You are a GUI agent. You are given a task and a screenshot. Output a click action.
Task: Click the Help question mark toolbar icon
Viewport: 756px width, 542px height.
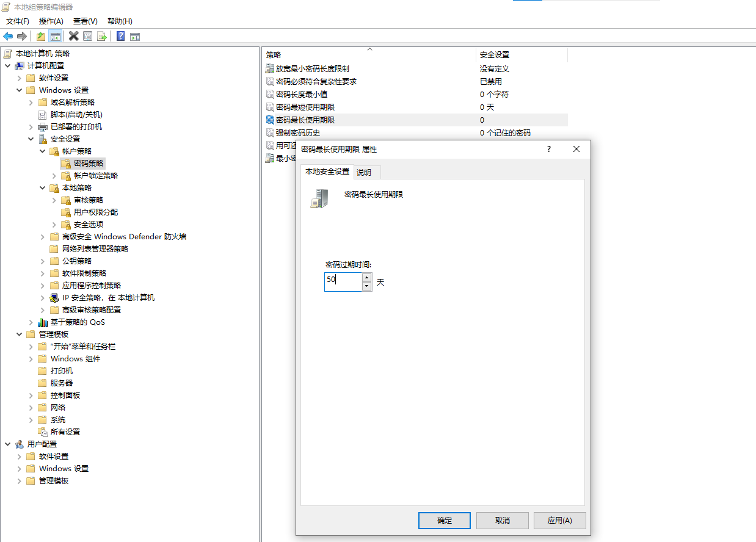[x=121, y=36]
